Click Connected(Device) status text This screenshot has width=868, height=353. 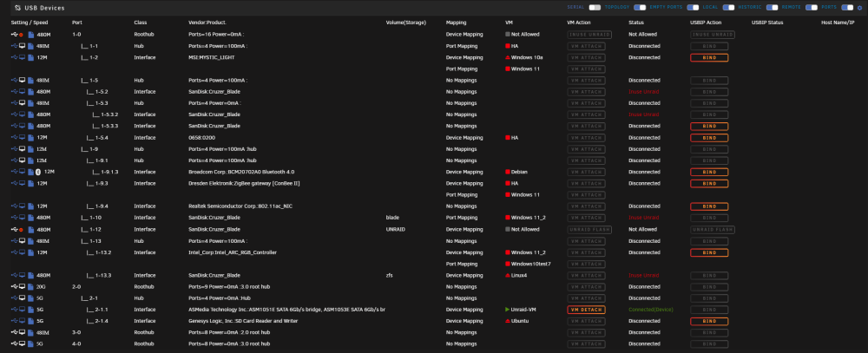(x=650, y=310)
